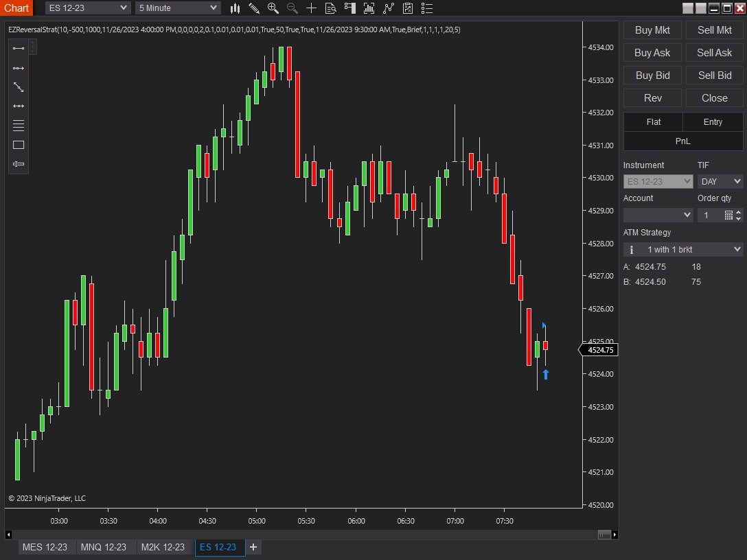Select the Fibonacci retracement lines tool
The image size is (747, 560).
point(19,125)
